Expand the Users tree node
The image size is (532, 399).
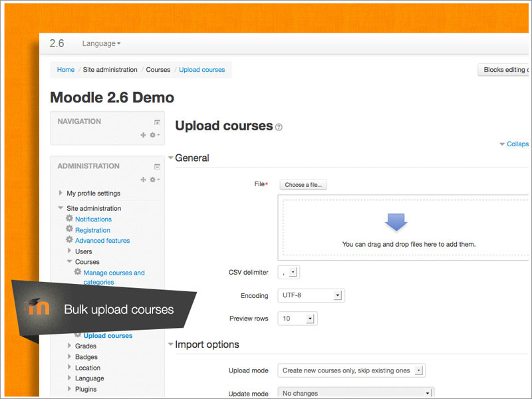click(70, 251)
